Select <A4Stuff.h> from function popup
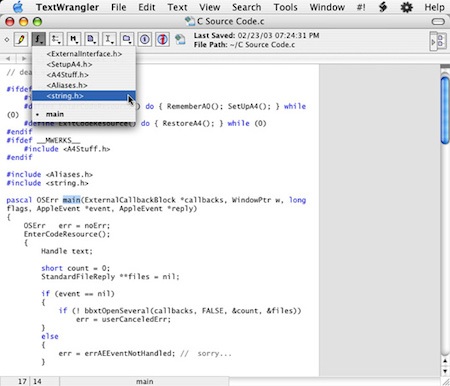Screen dimensions: 450x386 pos(84,75)
